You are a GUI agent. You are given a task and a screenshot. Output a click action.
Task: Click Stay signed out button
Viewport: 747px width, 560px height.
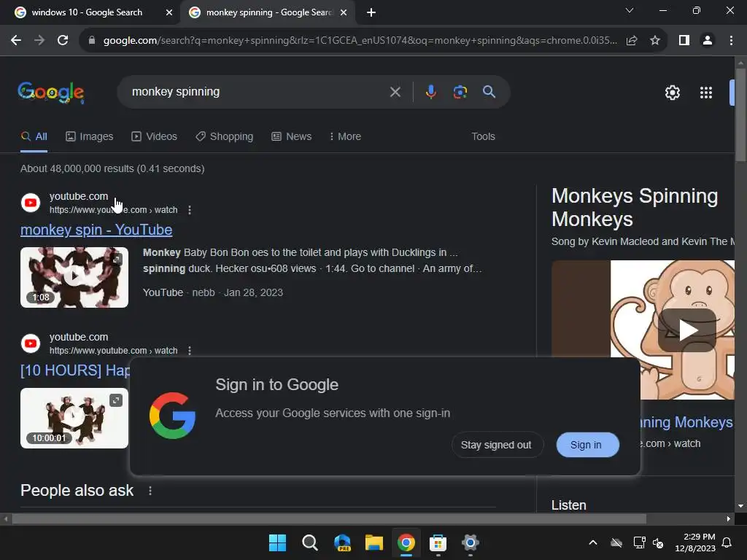pyautogui.click(x=496, y=445)
